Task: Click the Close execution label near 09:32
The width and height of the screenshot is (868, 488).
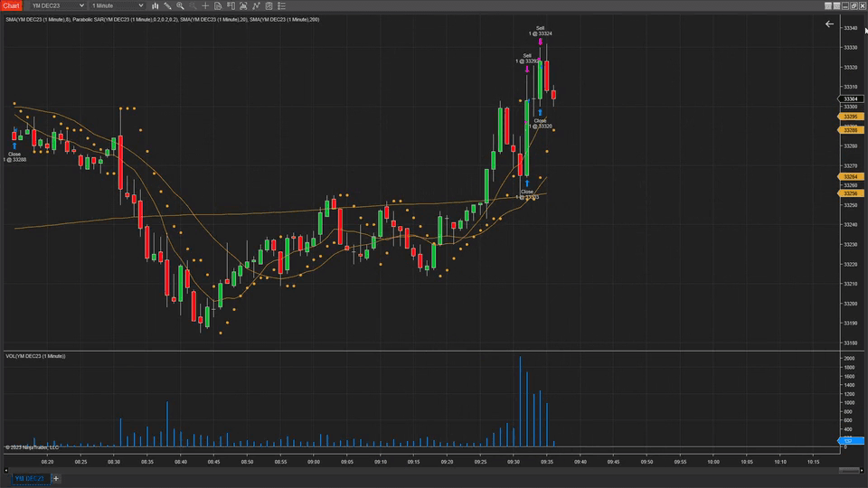Action: point(527,195)
